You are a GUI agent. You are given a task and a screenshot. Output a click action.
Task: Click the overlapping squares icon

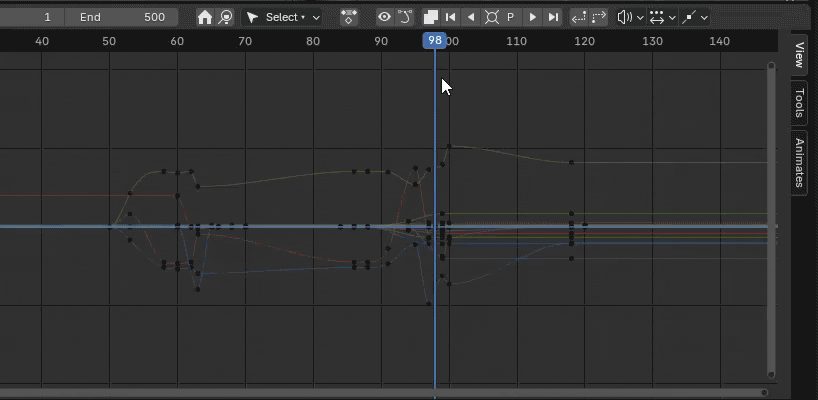430,17
